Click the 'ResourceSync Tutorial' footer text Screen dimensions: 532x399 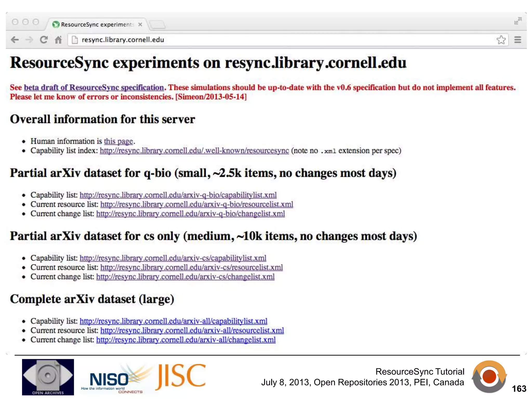pos(420,372)
